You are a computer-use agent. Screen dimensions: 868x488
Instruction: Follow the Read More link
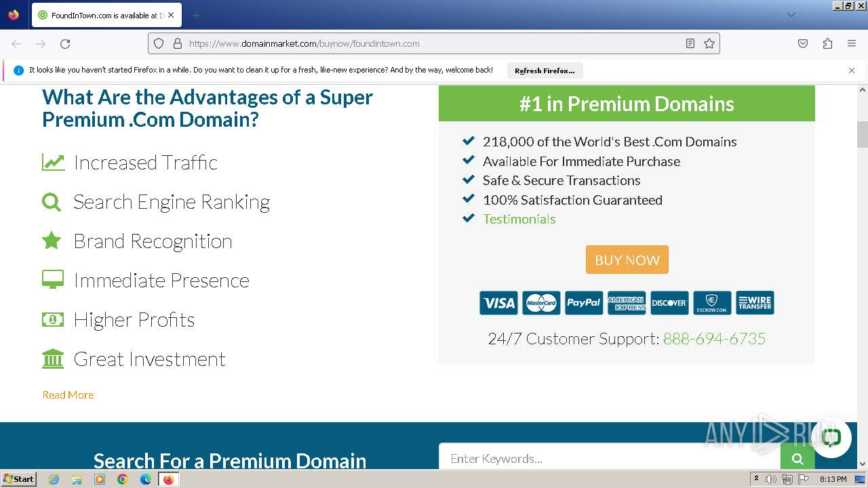pos(68,395)
